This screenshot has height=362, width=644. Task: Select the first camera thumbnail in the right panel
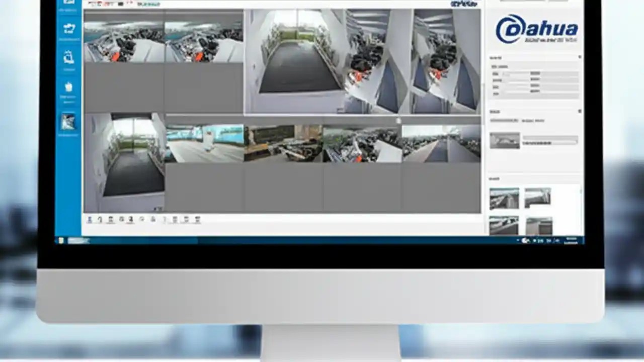(x=504, y=198)
